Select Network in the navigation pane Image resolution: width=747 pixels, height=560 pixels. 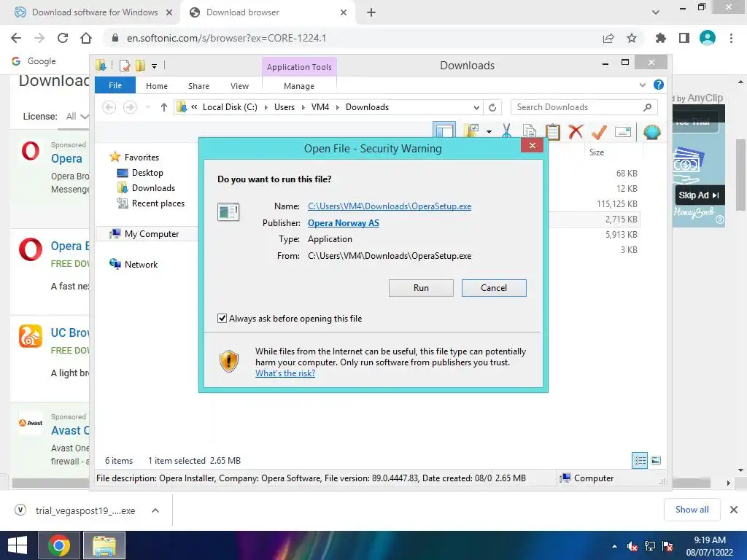141,264
